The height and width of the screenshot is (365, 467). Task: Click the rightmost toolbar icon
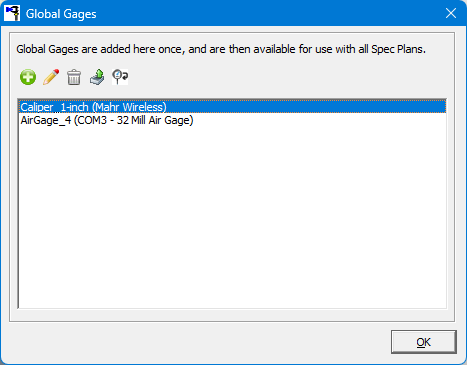tap(120, 77)
